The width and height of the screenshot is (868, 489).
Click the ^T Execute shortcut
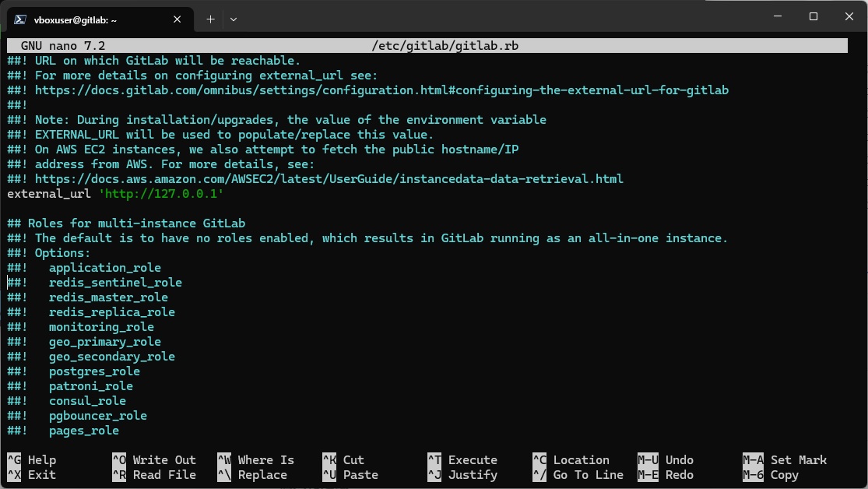coord(462,460)
